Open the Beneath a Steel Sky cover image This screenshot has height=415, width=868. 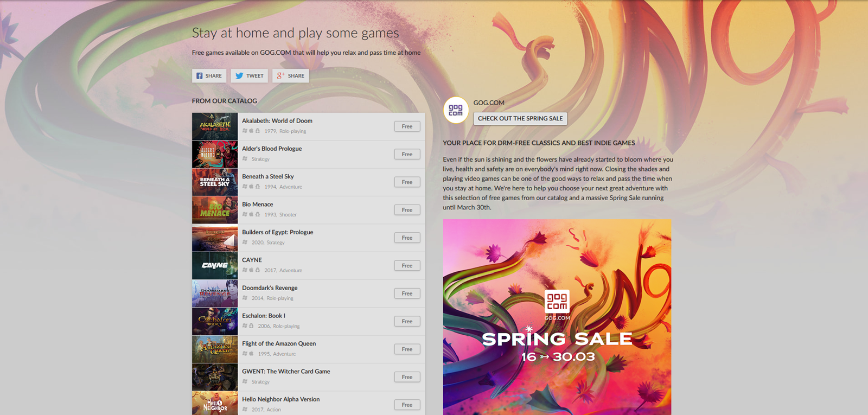tap(215, 182)
